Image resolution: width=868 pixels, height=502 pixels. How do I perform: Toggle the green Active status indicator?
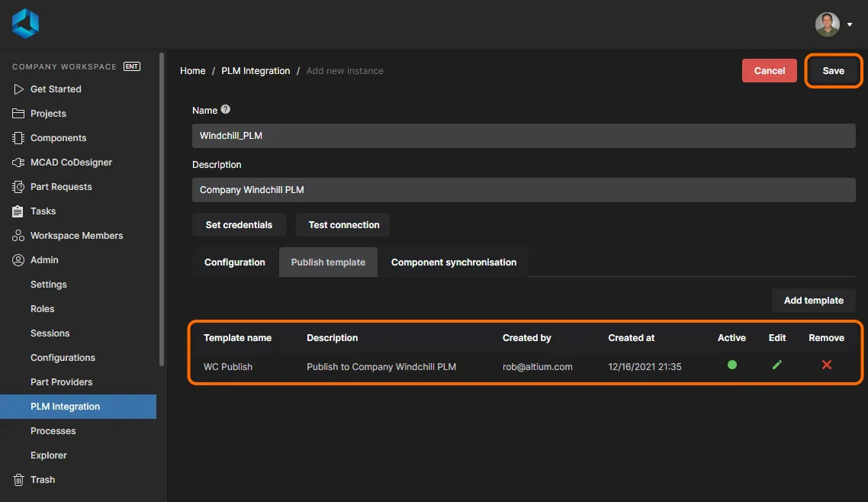732,365
